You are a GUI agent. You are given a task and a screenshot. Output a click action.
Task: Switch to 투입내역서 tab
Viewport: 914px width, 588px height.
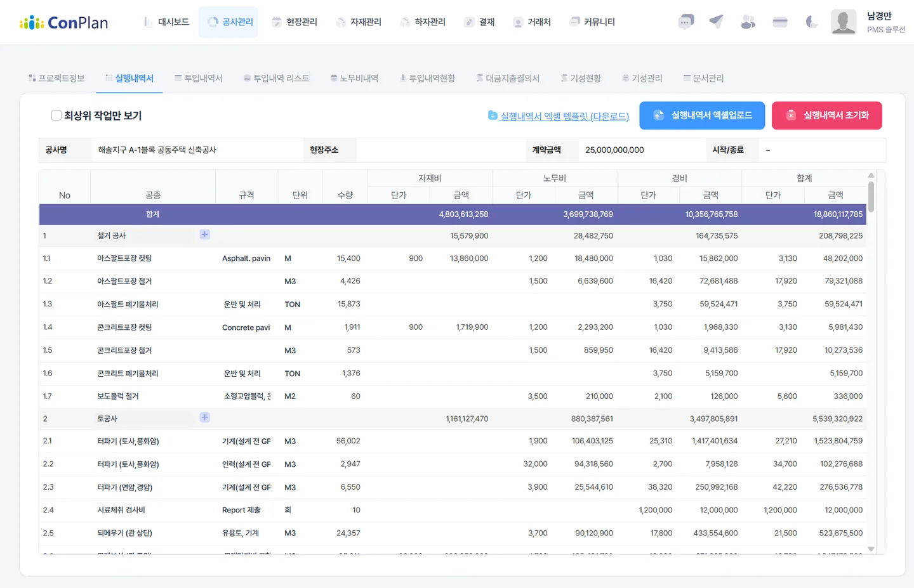pos(199,78)
